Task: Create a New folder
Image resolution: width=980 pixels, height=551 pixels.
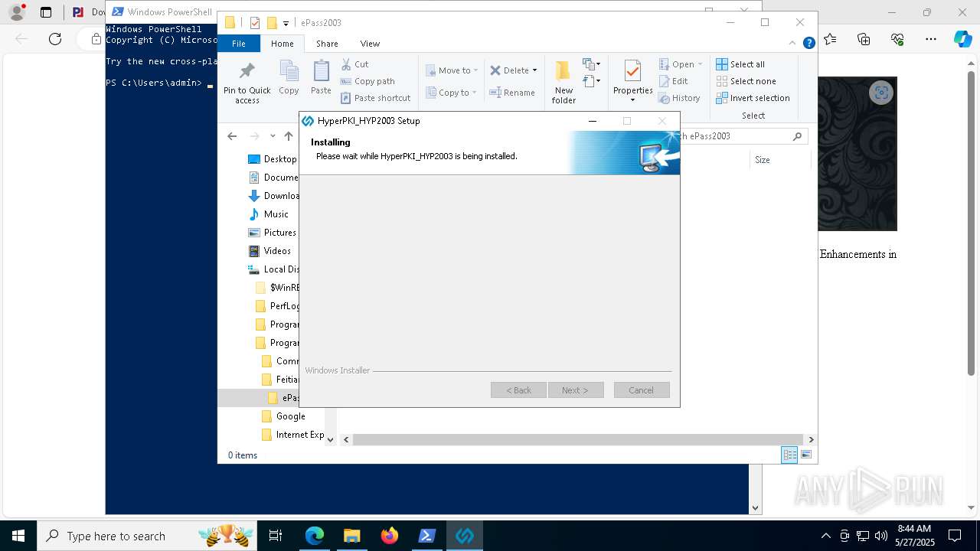Action: pos(563,83)
